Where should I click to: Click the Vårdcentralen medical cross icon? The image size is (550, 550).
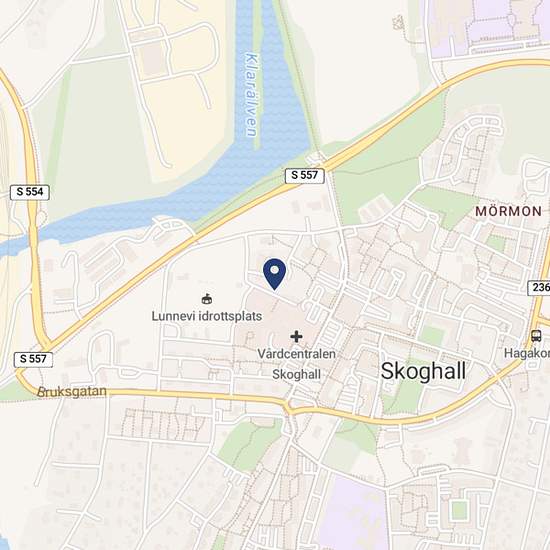(296, 337)
